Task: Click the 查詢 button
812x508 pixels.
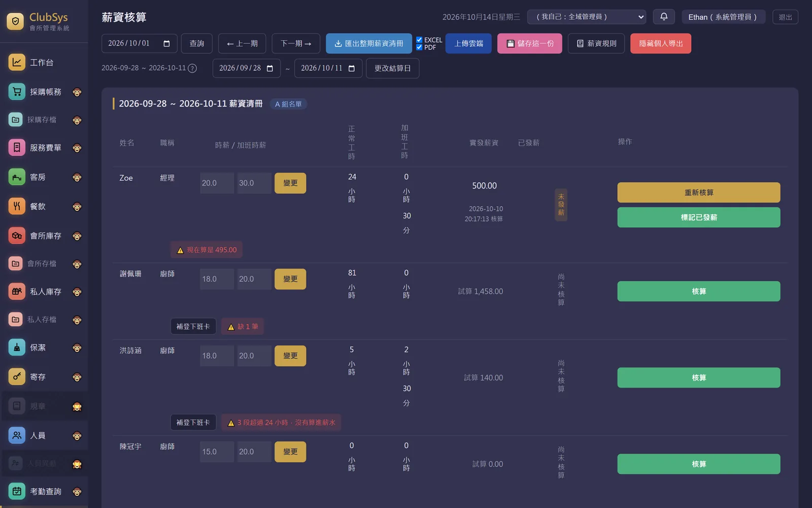Action: point(196,43)
